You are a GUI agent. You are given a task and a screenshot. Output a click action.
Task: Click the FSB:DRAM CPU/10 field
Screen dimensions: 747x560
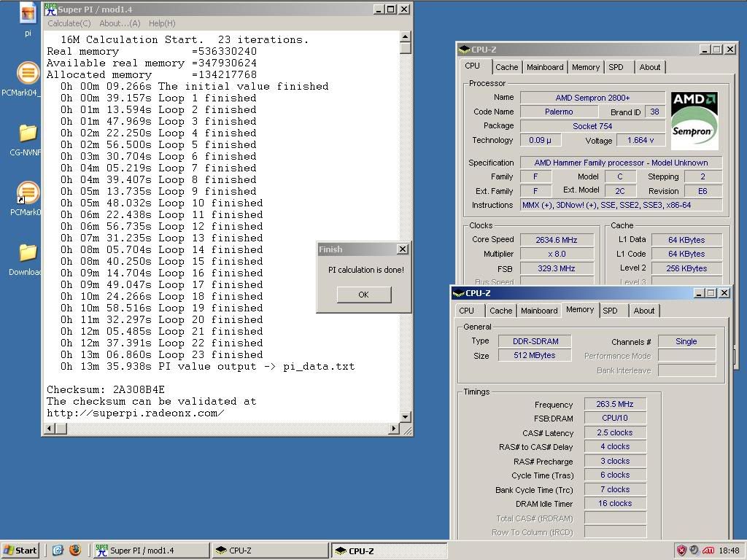tap(615, 418)
